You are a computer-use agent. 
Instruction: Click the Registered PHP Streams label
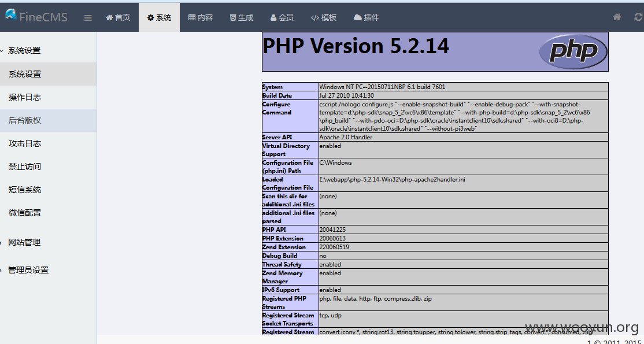pos(284,303)
